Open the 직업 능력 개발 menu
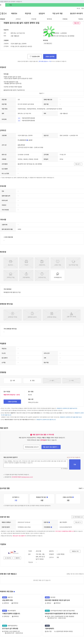The image size is (84, 644). [x=57, y=13]
